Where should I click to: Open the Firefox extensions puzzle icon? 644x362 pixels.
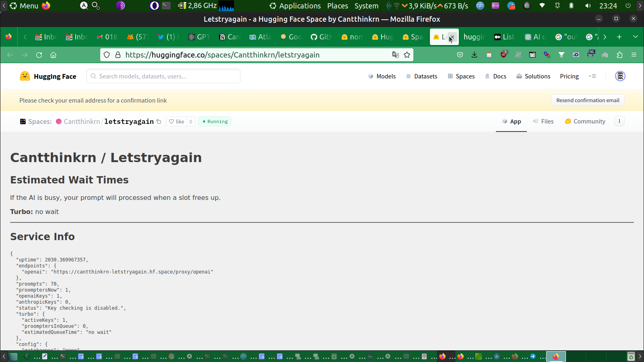619,55
